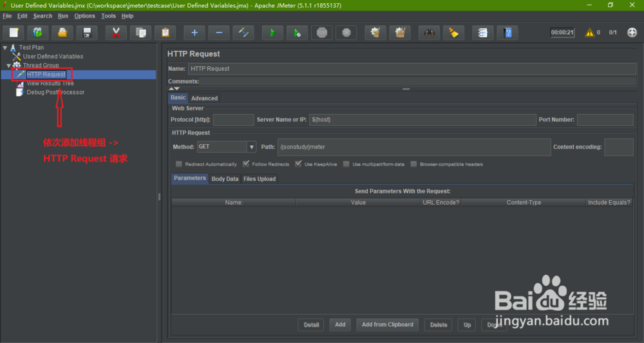Image resolution: width=644 pixels, height=343 pixels.
Task: Click the Value column header
Action: pyautogui.click(x=358, y=203)
